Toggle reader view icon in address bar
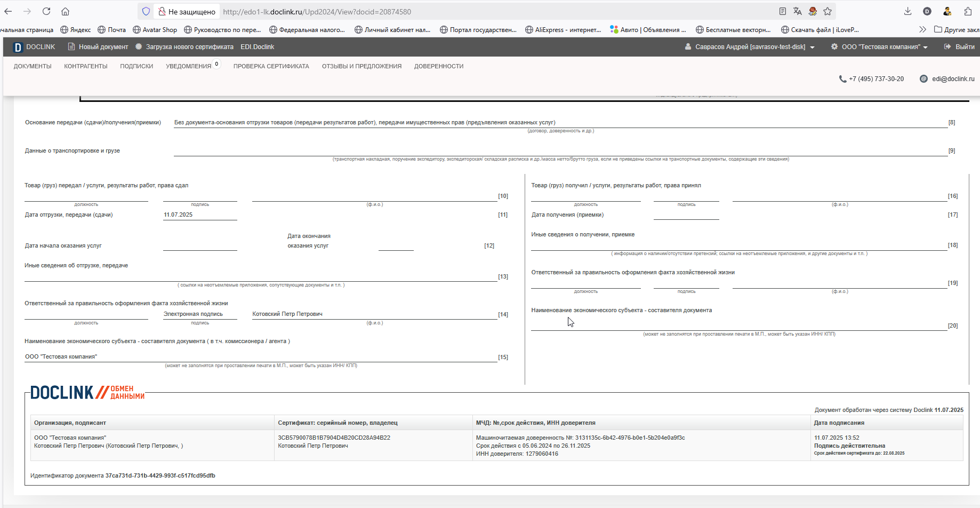 coord(783,11)
